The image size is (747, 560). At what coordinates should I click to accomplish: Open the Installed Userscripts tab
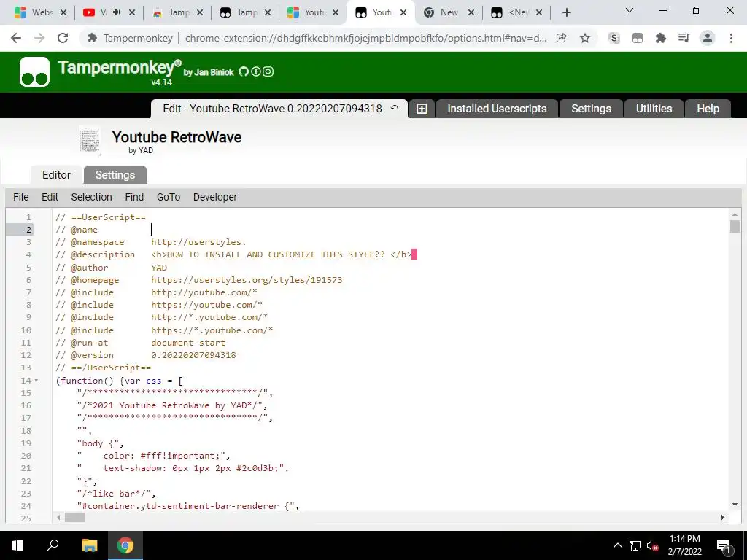point(497,109)
